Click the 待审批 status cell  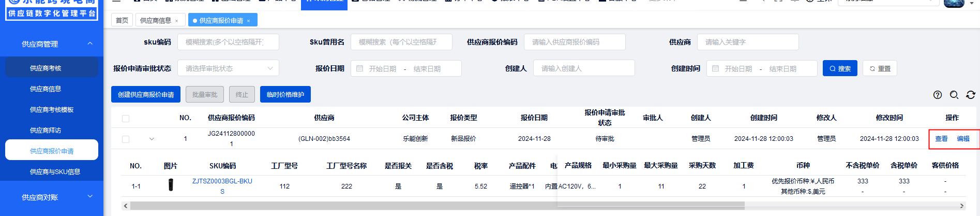(x=605, y=139)
